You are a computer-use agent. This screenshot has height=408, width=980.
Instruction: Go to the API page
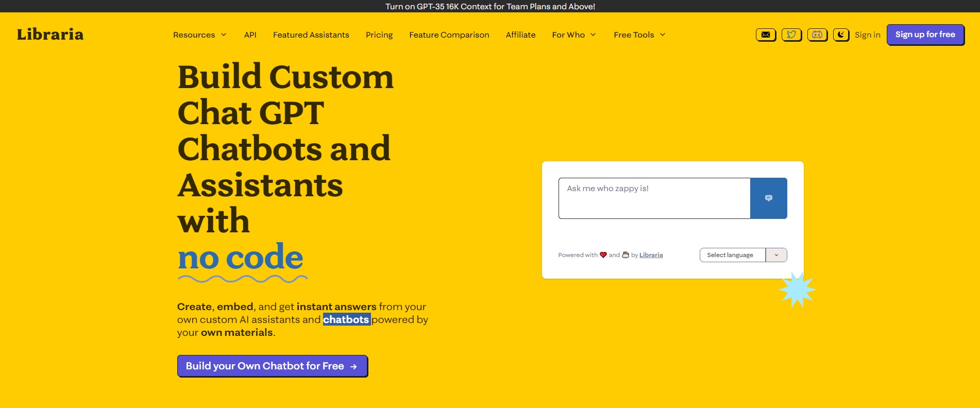pyautogui.click(x=250, y=35)
